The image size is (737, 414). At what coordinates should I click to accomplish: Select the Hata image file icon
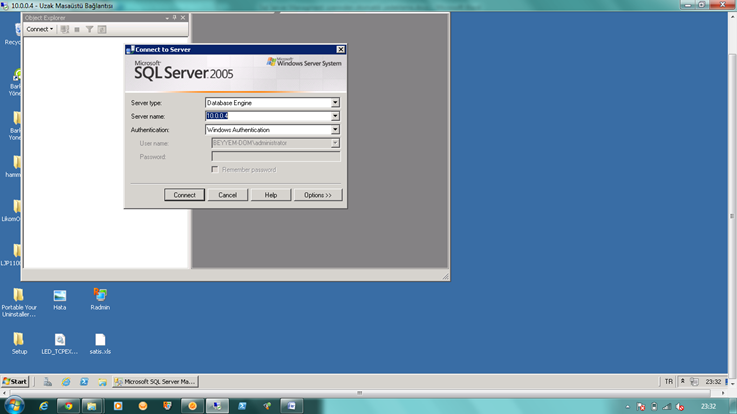(x=60, y=299)
